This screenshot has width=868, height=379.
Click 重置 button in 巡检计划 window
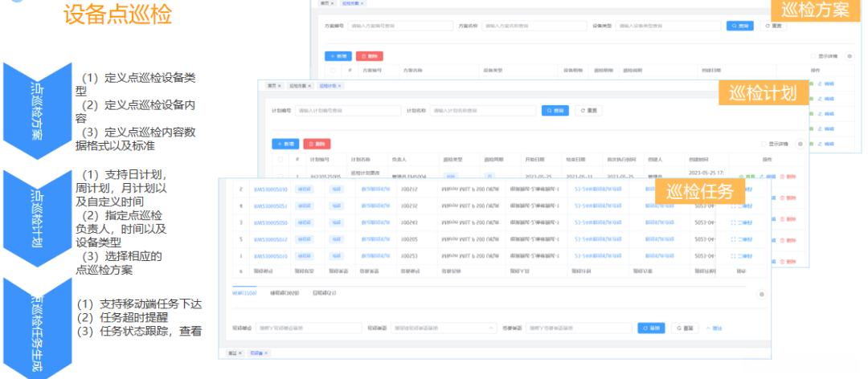pos(588,111)
